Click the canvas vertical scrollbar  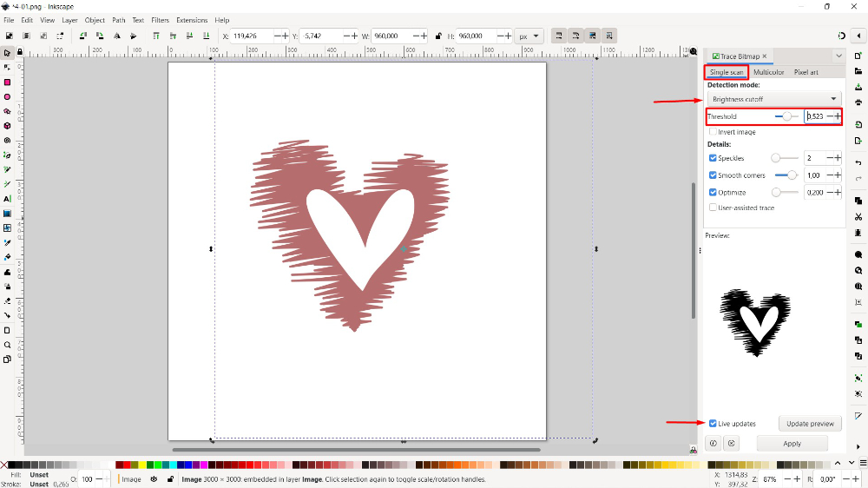coord(693,250)
